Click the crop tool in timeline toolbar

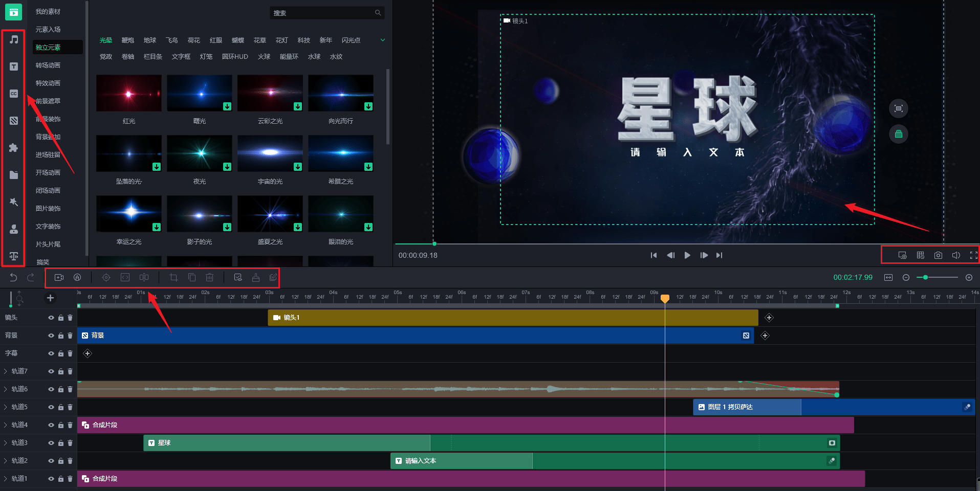[x=173, y=277]
